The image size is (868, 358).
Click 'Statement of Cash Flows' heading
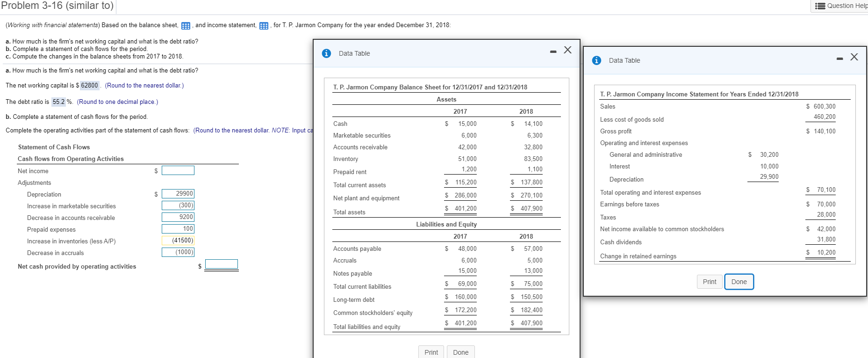[x=54, y=147]
